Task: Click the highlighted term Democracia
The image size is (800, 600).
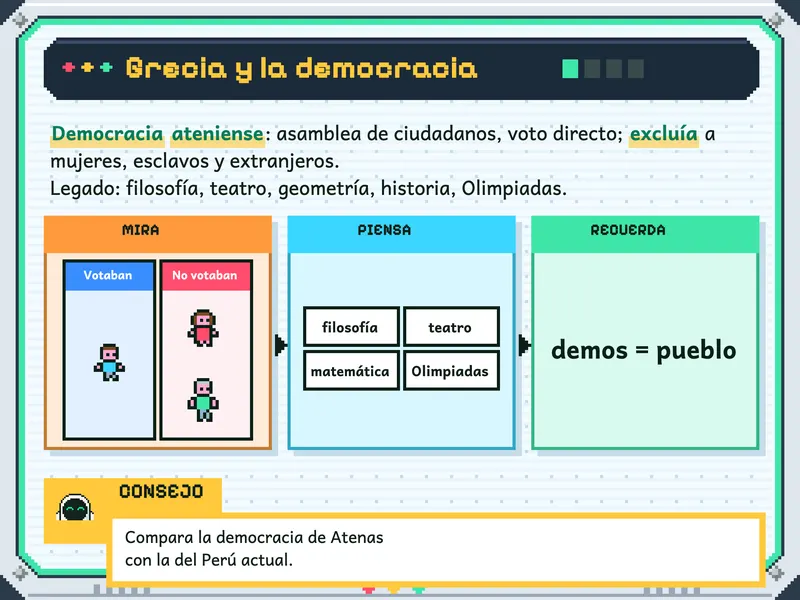Action: [x=107, y=134]
